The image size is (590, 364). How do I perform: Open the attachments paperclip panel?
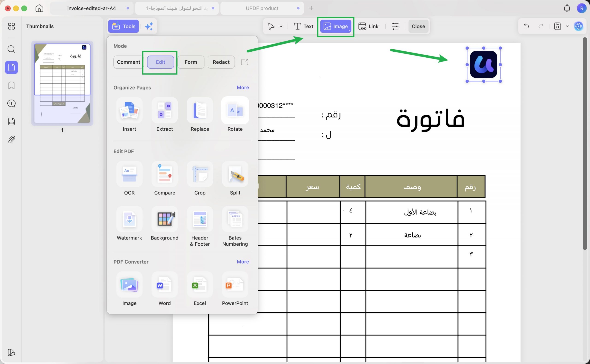tap(11, 139)
